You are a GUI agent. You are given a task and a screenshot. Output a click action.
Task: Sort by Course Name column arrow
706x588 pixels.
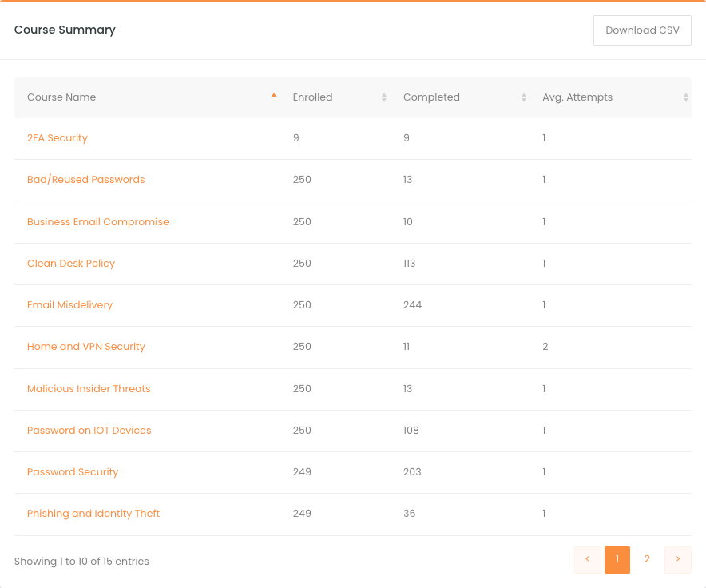(274, 95)
